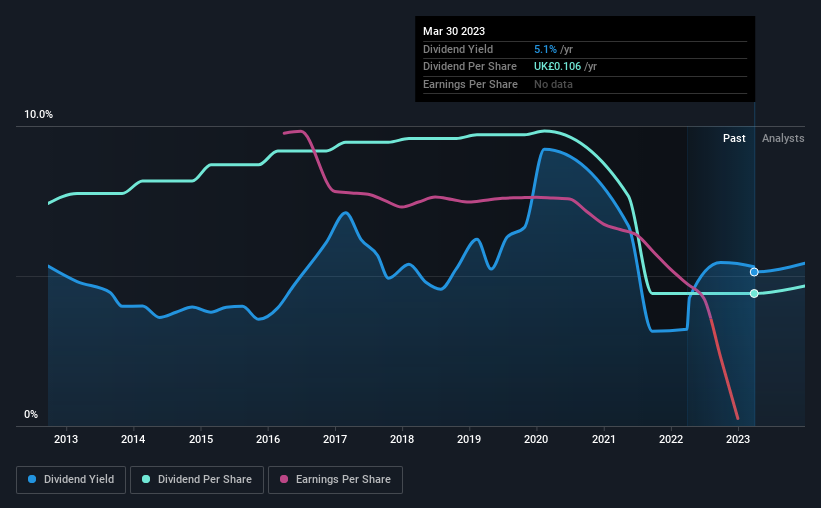Click the UK£0.106 dividend per share value
Screen dimensions: 821x508
[x=557, y=67]
